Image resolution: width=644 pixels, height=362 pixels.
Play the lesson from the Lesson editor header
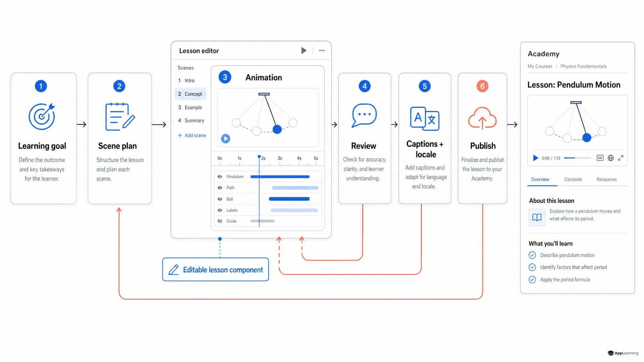[304, 51]
